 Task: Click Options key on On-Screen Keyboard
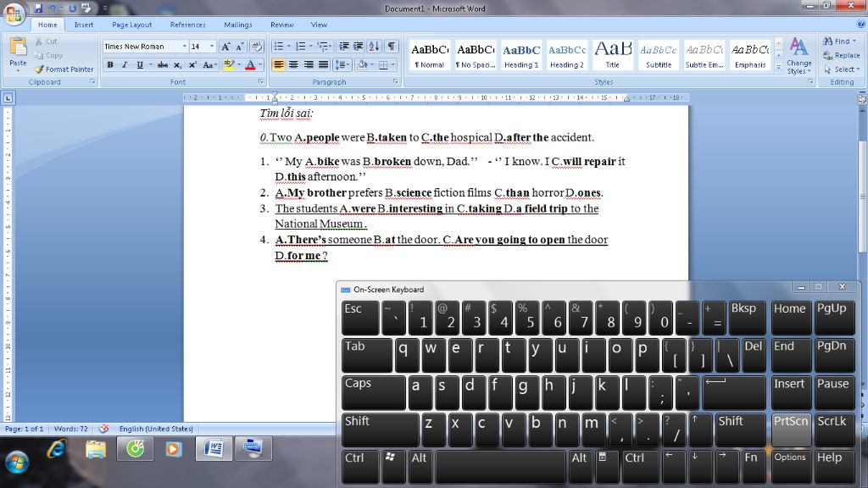791,466
